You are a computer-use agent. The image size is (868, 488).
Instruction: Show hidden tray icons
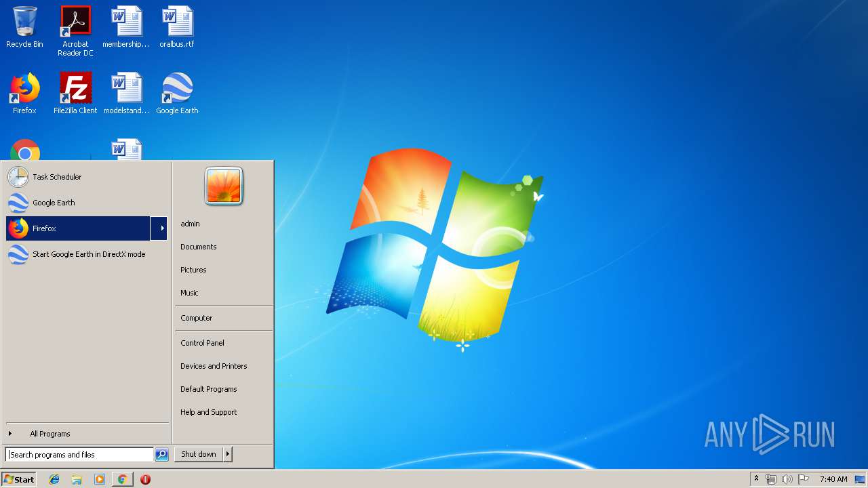pyautogui.click(x=756, y=479)
